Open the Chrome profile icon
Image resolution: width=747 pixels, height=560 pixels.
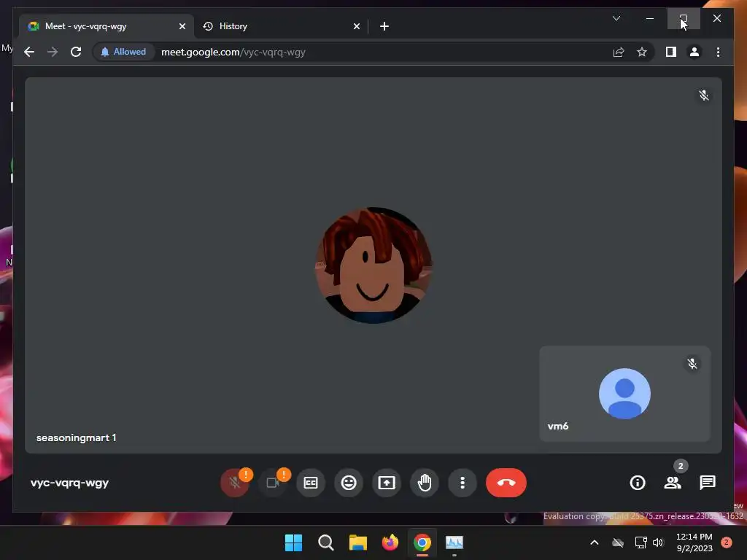[x=694, y=52]
